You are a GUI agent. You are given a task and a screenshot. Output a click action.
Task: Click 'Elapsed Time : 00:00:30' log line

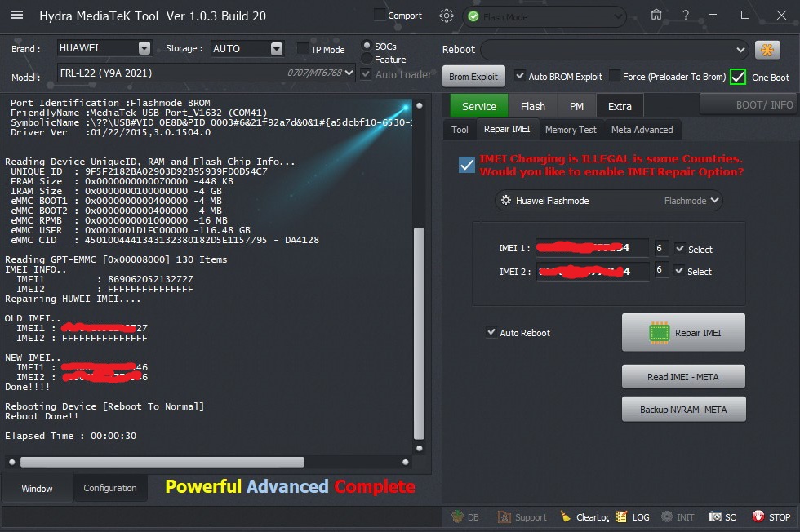click(x=71, y=436)
